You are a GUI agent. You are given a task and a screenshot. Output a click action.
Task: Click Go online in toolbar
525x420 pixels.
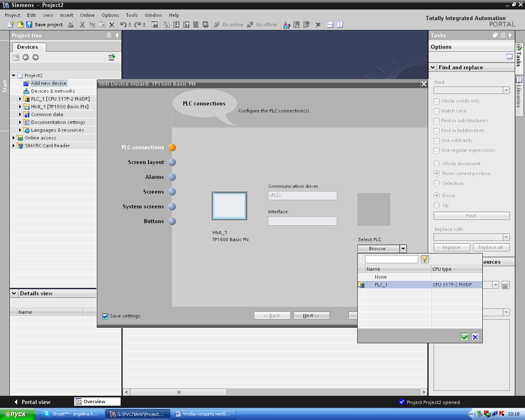pos(228,25)
